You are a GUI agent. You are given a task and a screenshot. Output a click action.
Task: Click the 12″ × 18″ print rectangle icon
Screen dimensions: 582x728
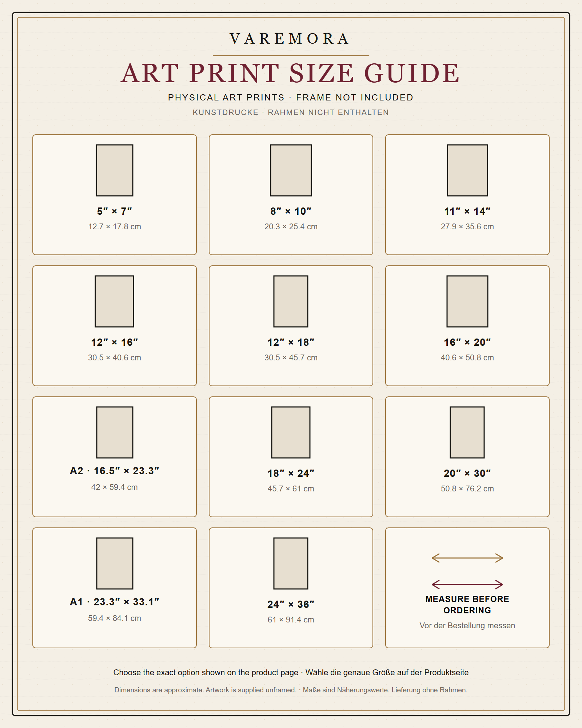[291, 301]
